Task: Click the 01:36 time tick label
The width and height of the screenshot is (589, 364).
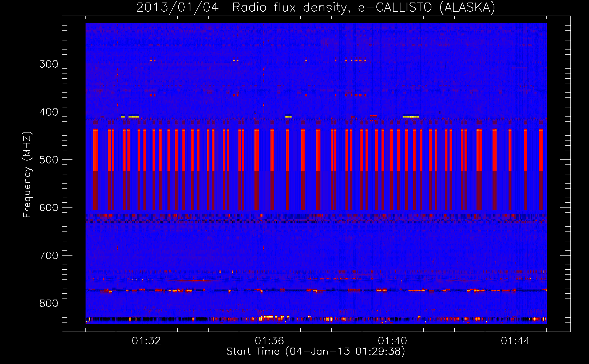Action: coord(269,341)
